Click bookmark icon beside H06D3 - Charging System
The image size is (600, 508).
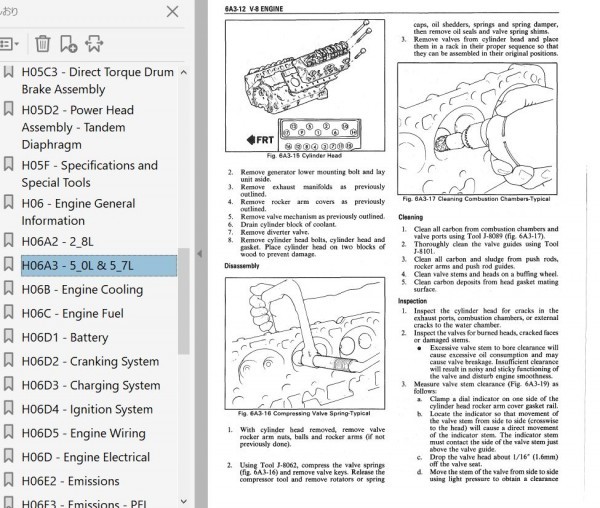click(8, 384)
